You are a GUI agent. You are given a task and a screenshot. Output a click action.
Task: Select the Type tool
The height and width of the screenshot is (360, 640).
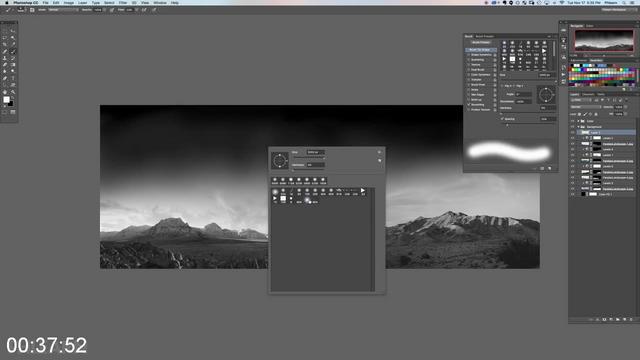pyautogui.click(x=13, y=78)
